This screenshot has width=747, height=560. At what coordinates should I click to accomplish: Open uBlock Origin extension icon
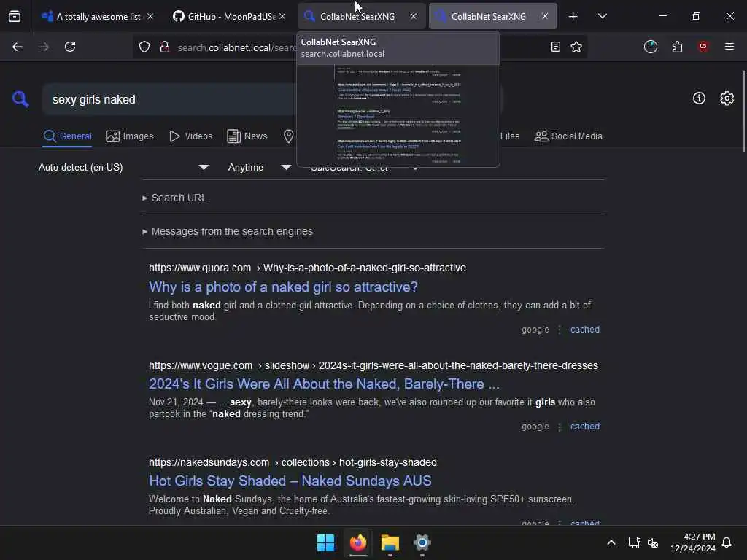tap(703, 47)
